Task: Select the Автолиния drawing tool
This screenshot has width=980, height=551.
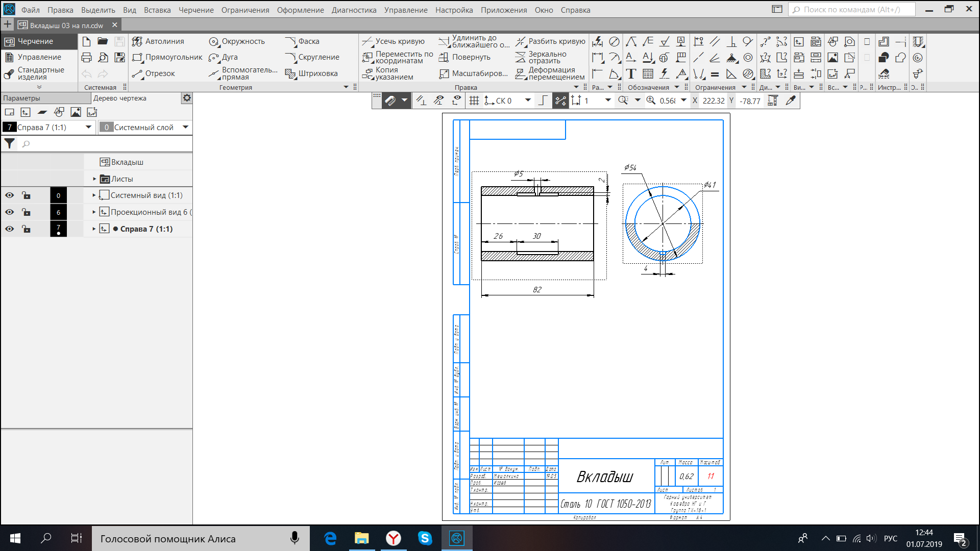Action: point(158,41)
